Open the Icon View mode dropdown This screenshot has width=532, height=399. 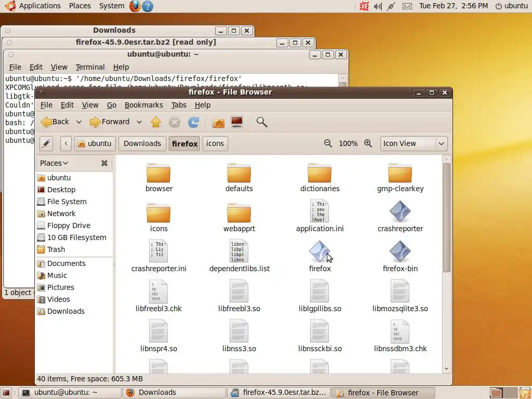(x=414, y=143)
